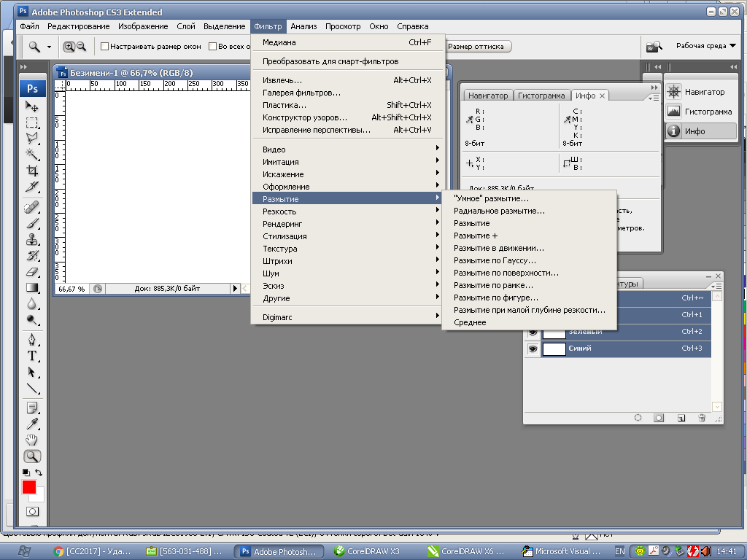Image resolution: width=747 pixels, height=560 pixels.
Task: Open Гистограмма from collapsed dock
Action: point(701,112)
